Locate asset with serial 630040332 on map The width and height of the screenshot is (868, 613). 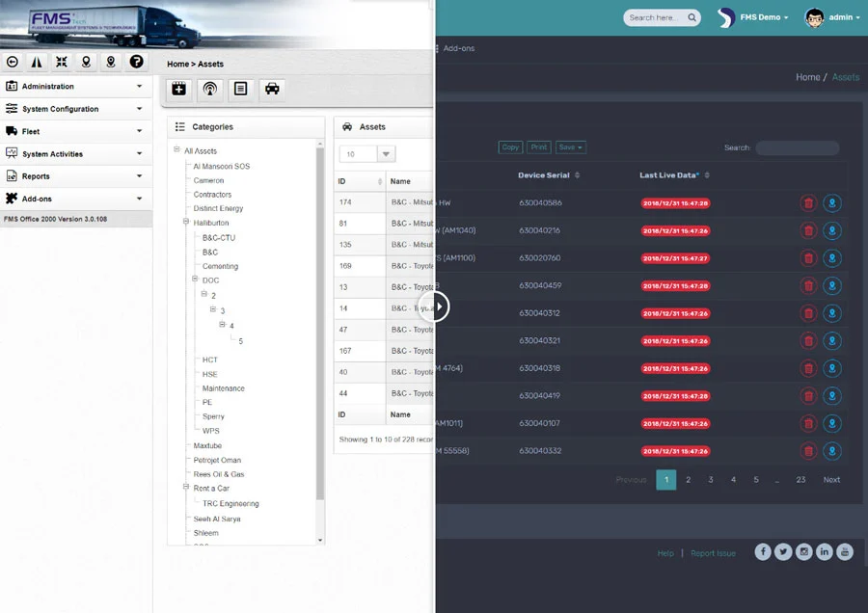832,451
